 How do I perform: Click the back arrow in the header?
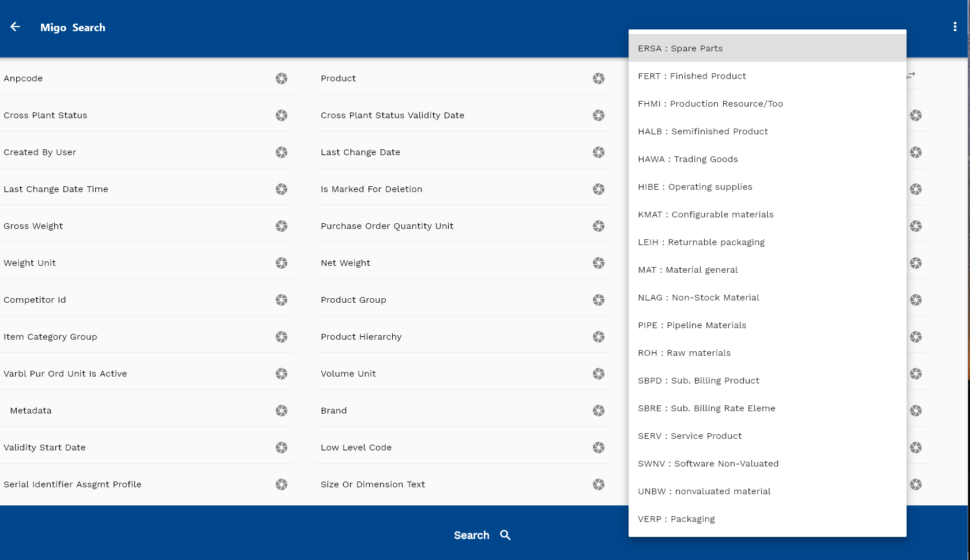16,27
